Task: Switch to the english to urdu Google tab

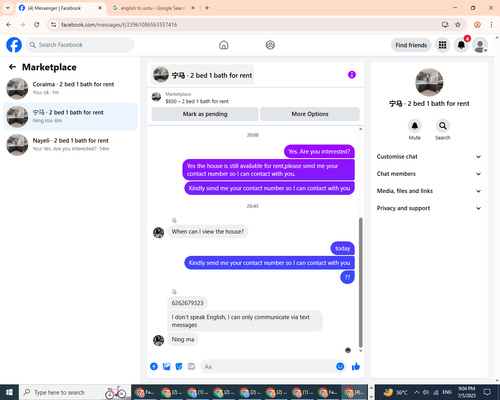Action: click(x=153, y=8)
